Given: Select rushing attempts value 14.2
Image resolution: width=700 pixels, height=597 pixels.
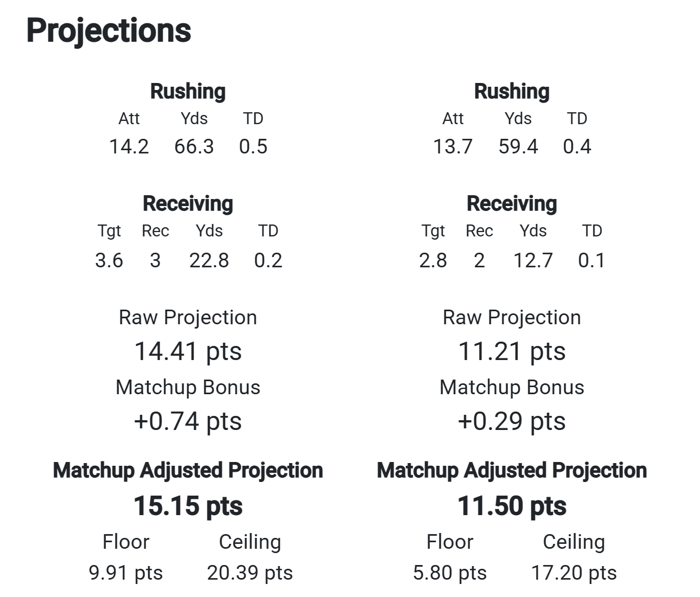Looking at the screenshot, I should [x=129, y=146].
